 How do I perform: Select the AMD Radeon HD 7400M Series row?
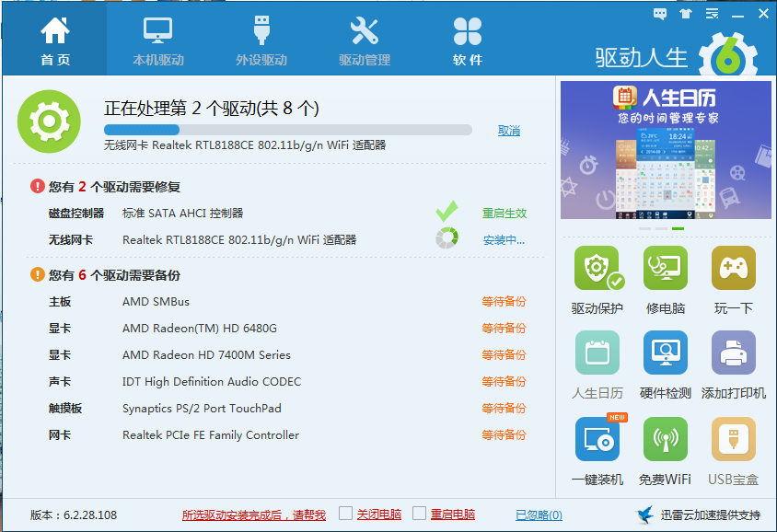click(x=287, y=355)
